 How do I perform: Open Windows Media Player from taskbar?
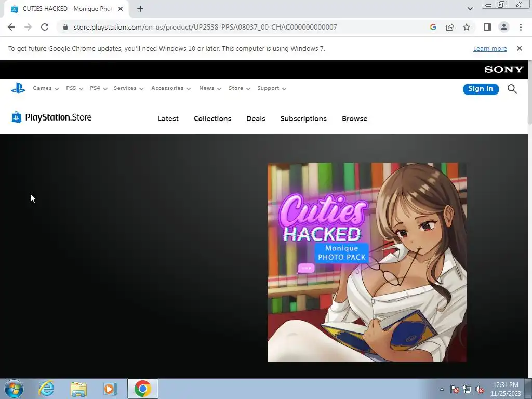(x=110, y=389)
